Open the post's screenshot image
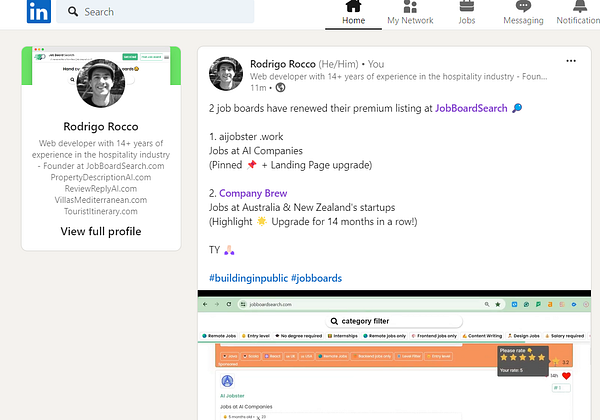Screen dimensions: 600x420 [x=394, y=355]
